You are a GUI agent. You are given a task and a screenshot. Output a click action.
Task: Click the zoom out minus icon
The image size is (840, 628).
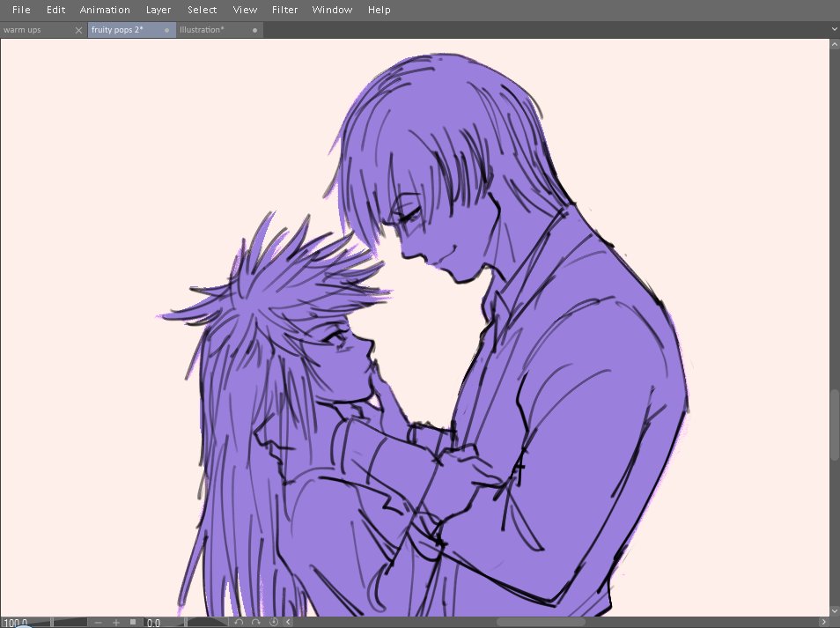[x=98, y=622]
